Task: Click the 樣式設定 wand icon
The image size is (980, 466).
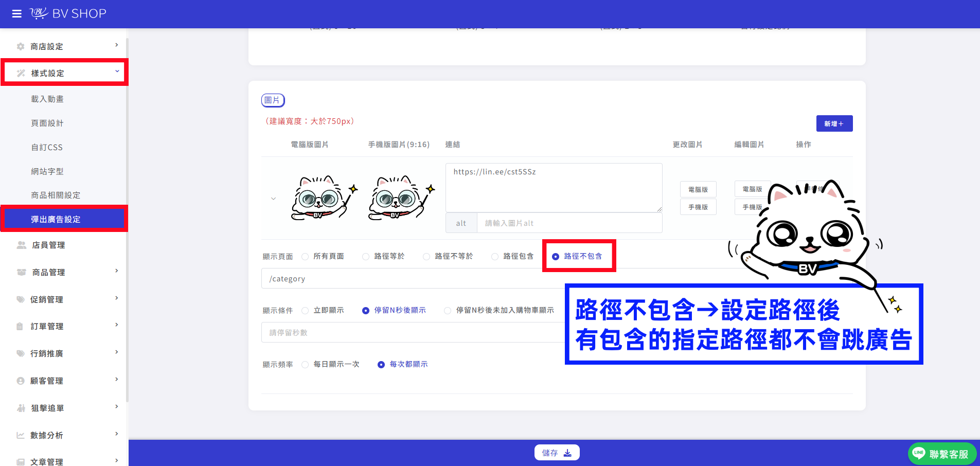Action: coord(21,73)
